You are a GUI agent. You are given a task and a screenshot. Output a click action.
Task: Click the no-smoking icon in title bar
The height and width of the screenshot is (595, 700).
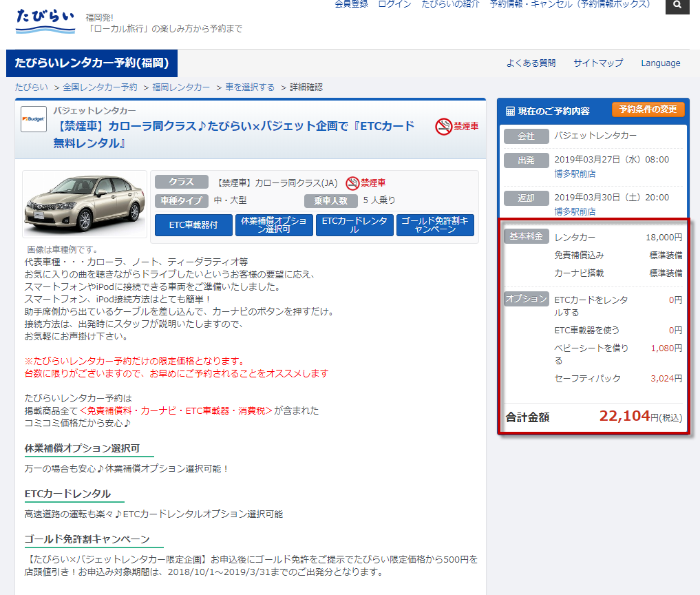(443, 127)
